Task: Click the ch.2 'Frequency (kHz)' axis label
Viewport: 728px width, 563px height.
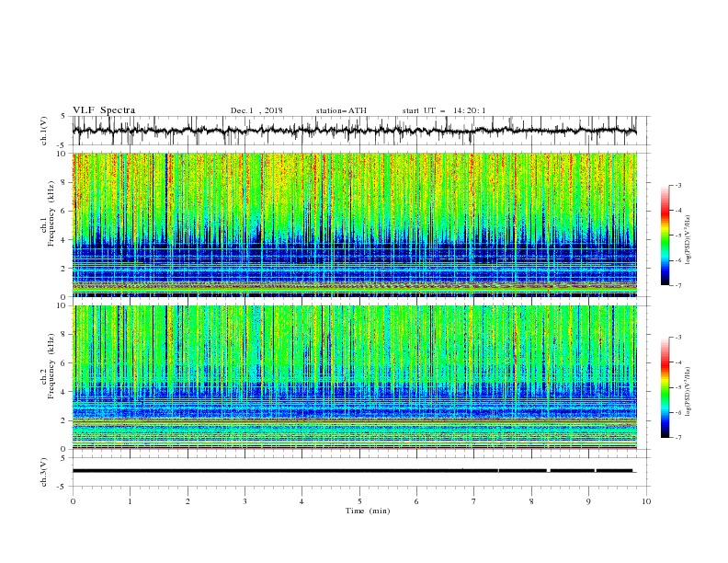Action: coord(51,366)
